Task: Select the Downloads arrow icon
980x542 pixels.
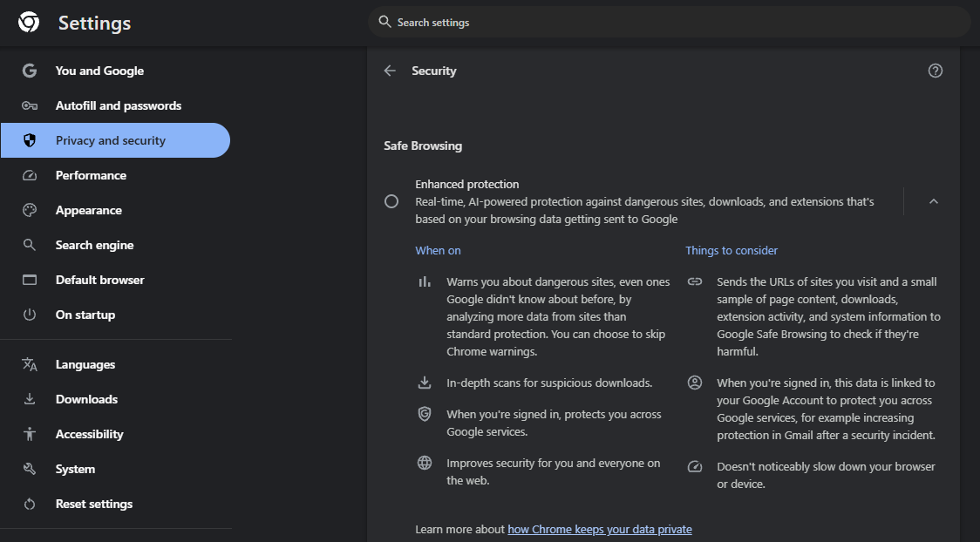Action: [29, 399]
